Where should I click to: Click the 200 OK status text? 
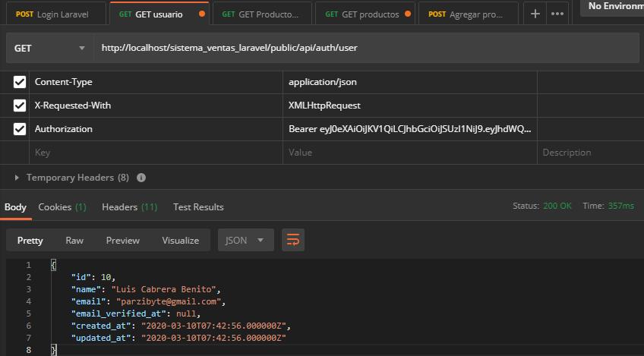tap(557, 206)
